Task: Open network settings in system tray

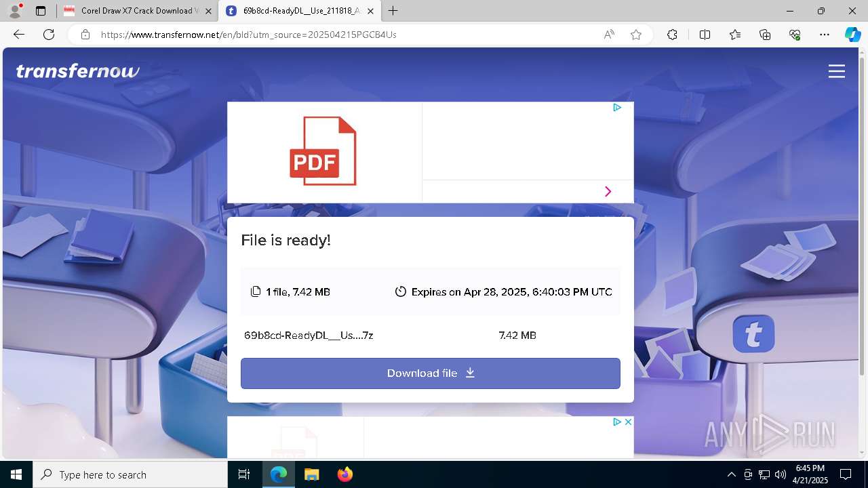Action: tap(764, 474)
